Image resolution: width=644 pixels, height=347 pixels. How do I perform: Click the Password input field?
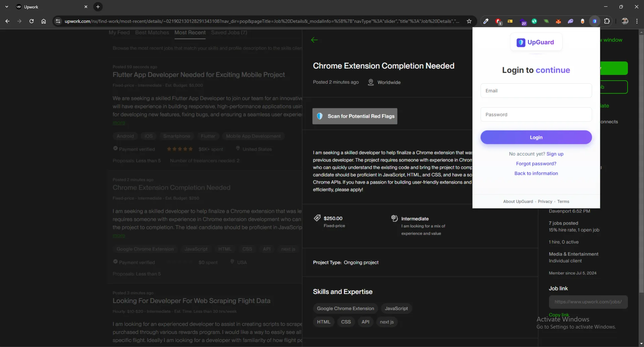click(x=536, y=114)
